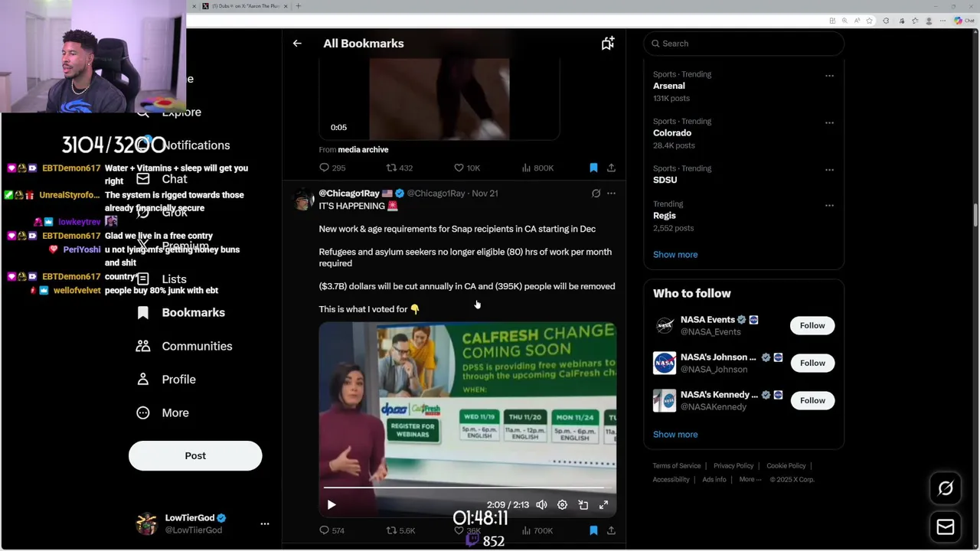Image resolution: width=980 pixels, height=551 pixels.
Task: Enter fullscreen on CalFresh video
Action: tap(603, 505)
